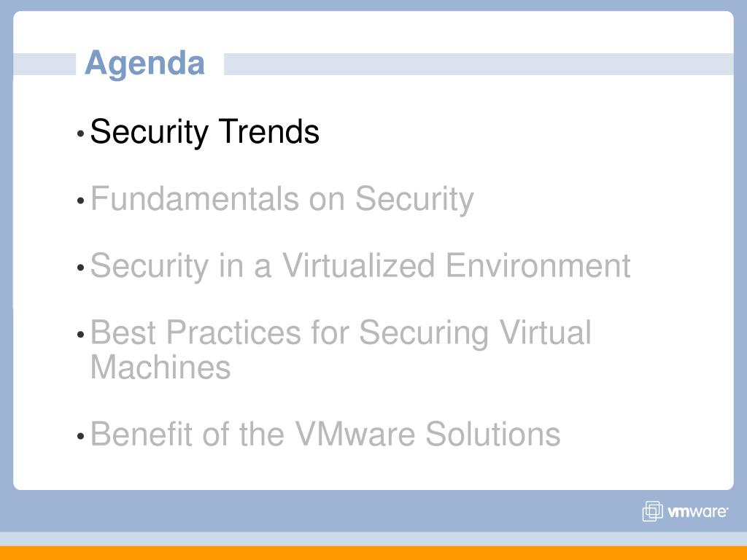
Task: Click the orange bar at slide bottom
Action: point(373,553)
